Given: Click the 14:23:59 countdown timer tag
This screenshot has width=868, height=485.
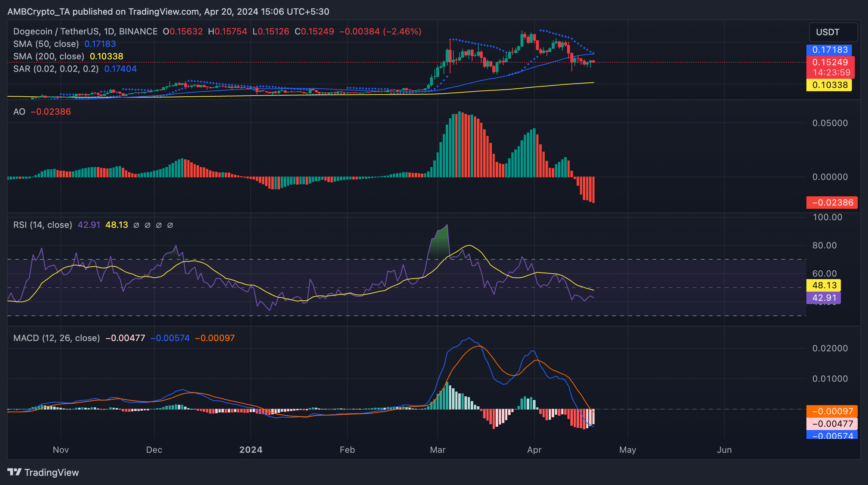Looking at the screenshot, I should tap(831, 73).
